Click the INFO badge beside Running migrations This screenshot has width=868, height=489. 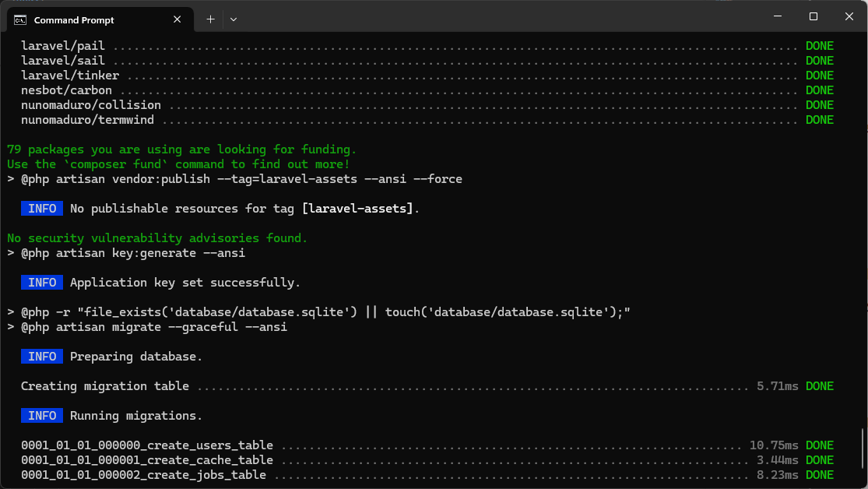tap(42, 416)
